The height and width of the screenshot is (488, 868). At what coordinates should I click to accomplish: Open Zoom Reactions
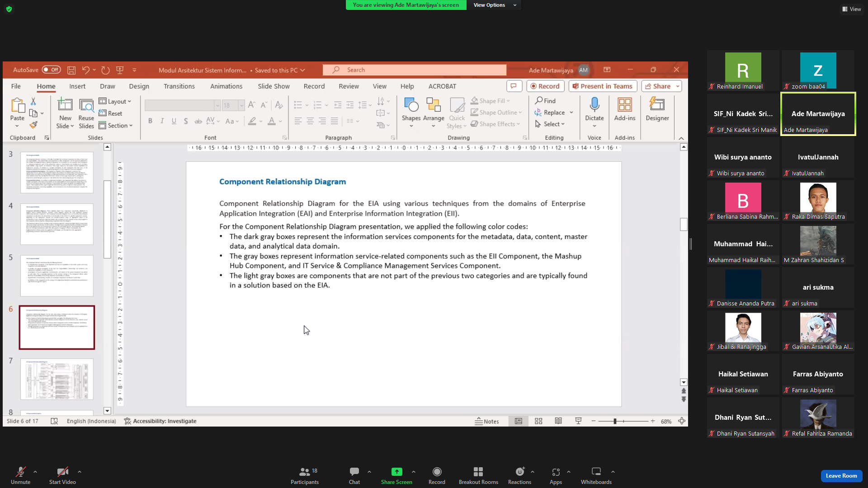click(x=519, y=476)
